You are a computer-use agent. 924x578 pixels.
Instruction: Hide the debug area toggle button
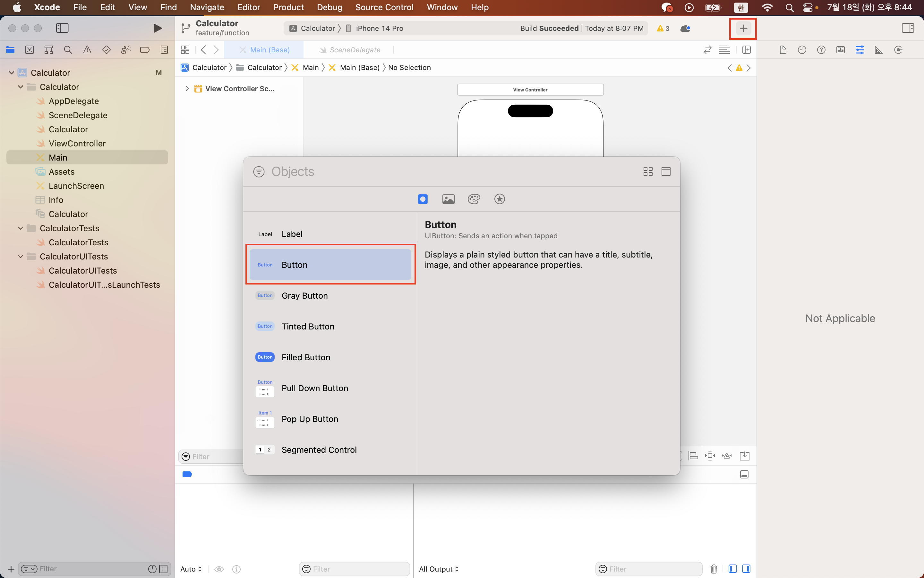744,474
